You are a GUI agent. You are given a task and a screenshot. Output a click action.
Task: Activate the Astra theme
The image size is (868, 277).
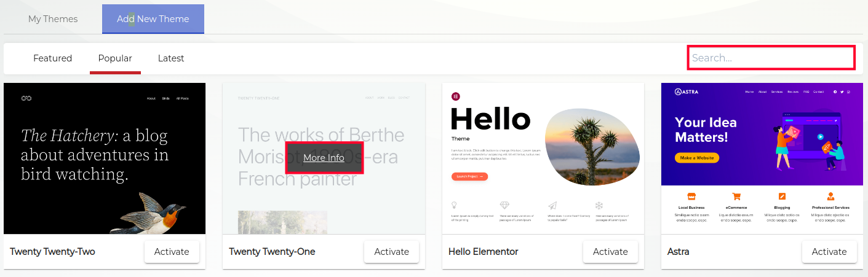tap(829, 251)
